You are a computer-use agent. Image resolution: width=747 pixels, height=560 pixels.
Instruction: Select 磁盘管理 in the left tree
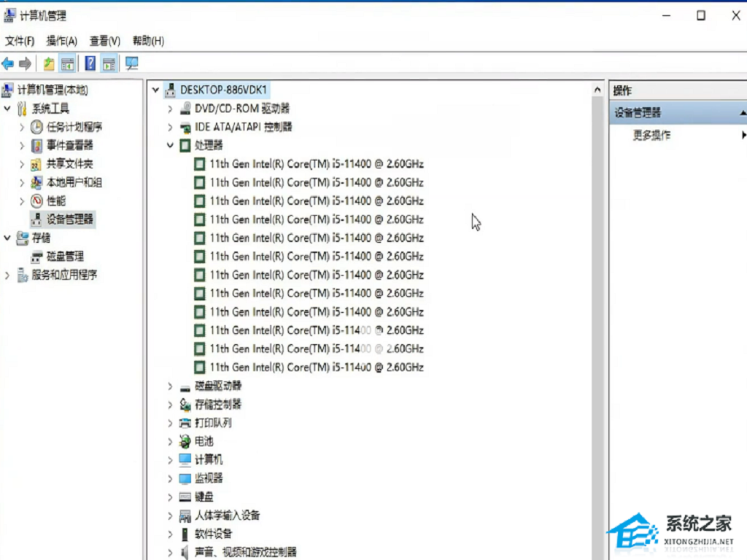tap(65, 256)
